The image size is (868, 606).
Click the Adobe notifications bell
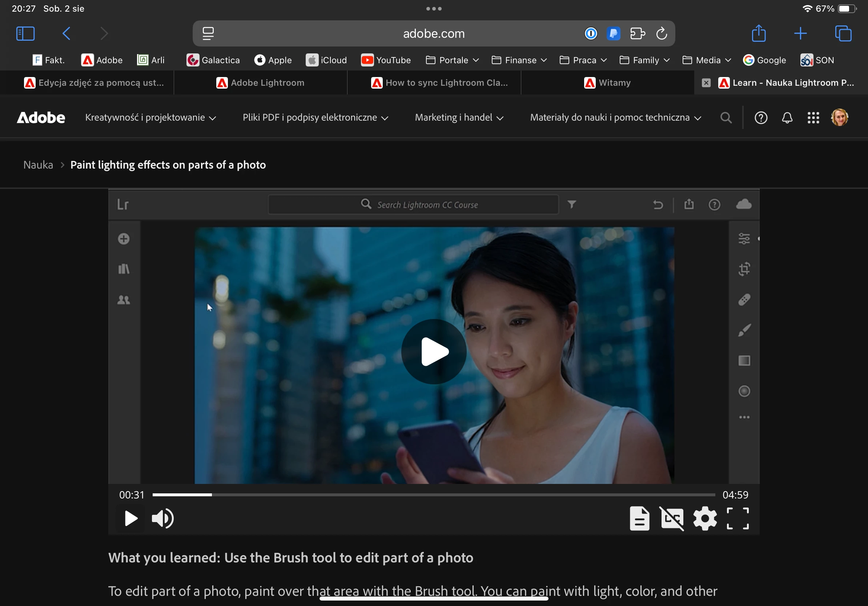point(787,118)
